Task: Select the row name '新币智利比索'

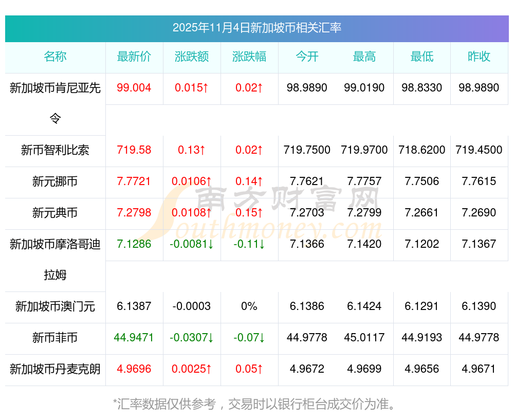Action: (55, 150)
